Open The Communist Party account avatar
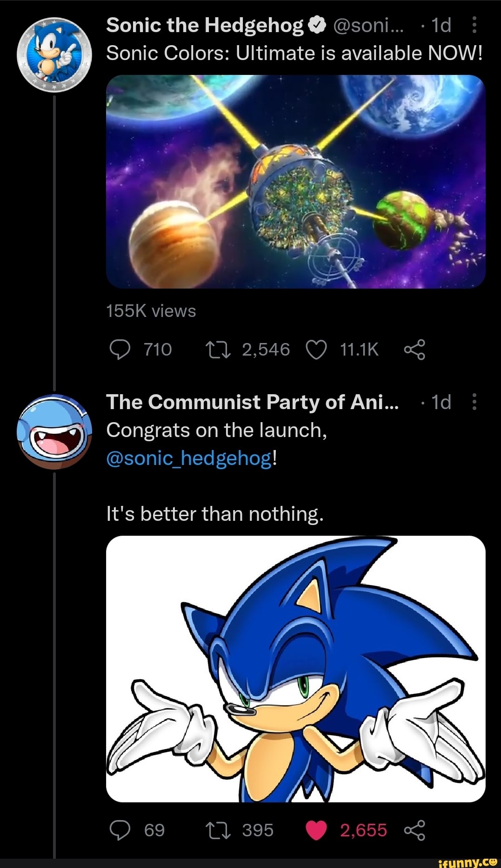The width and height of the screenshot is (501, 868). tap(54, 431)
